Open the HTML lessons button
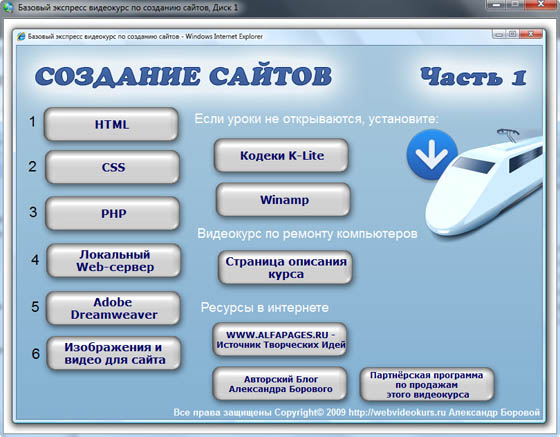This screenshot has height=437, width=560. (111, 124)
